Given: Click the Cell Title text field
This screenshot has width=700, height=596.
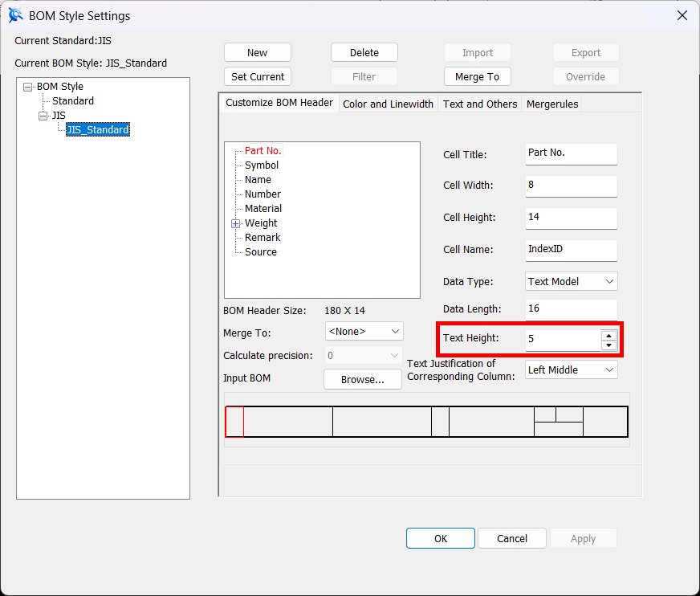Looking at the screenshot, I should [x=571, y=153].
